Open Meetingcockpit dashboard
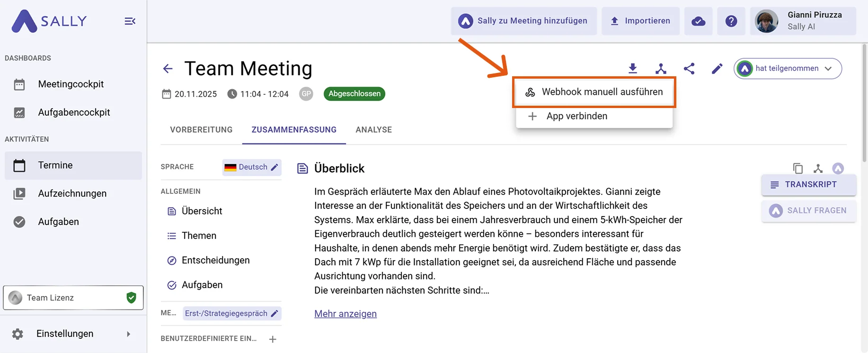 73,84
